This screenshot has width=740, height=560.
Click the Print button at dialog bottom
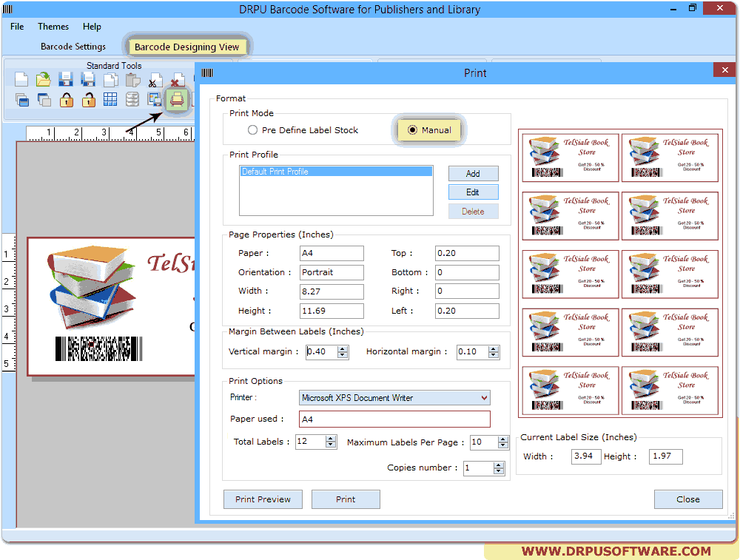coord(346,499)
